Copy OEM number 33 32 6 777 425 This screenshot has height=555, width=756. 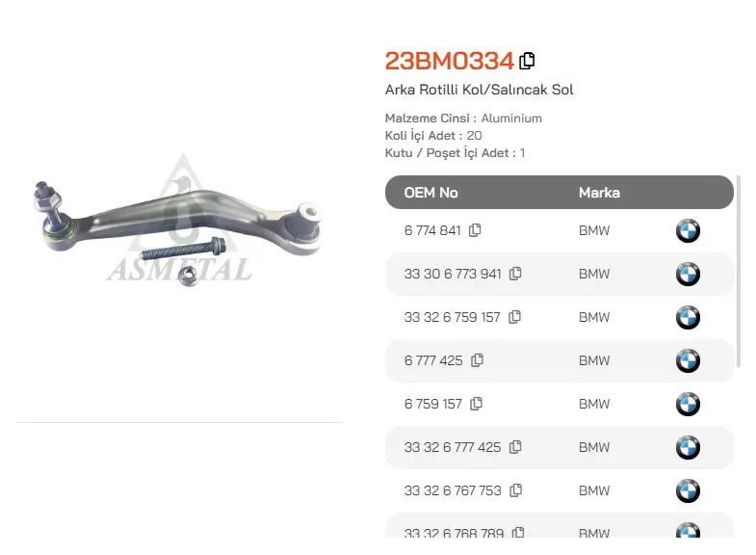pos(515,447)
